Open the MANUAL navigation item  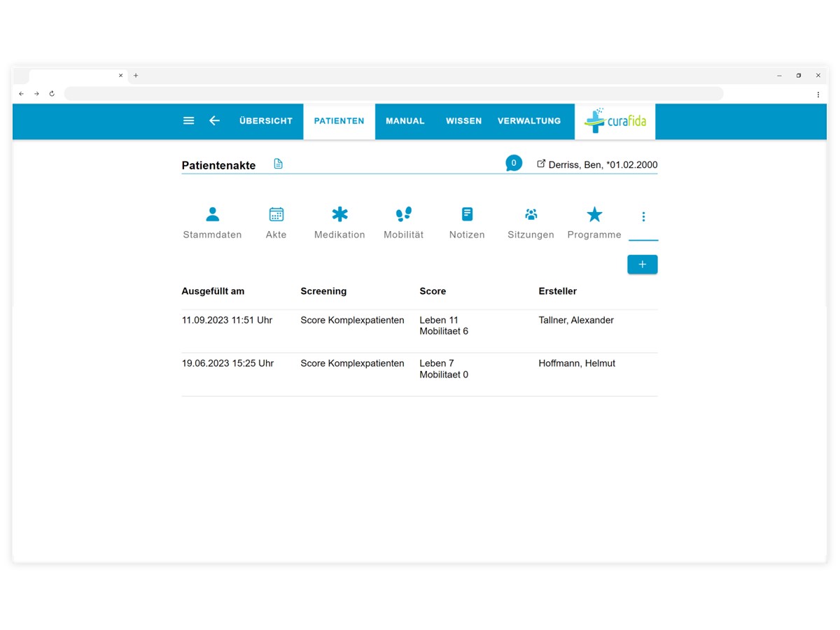coord(405,121)
